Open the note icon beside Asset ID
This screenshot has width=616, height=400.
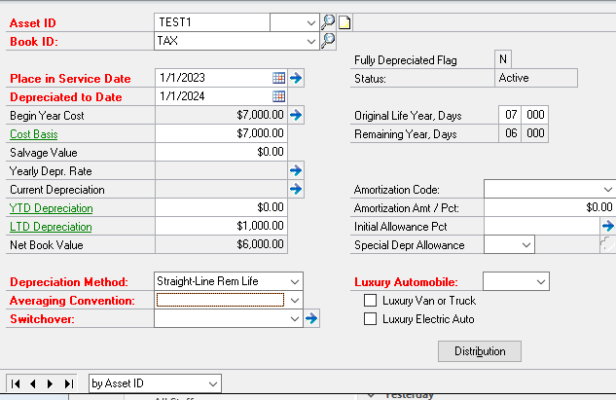click(344, 21)
